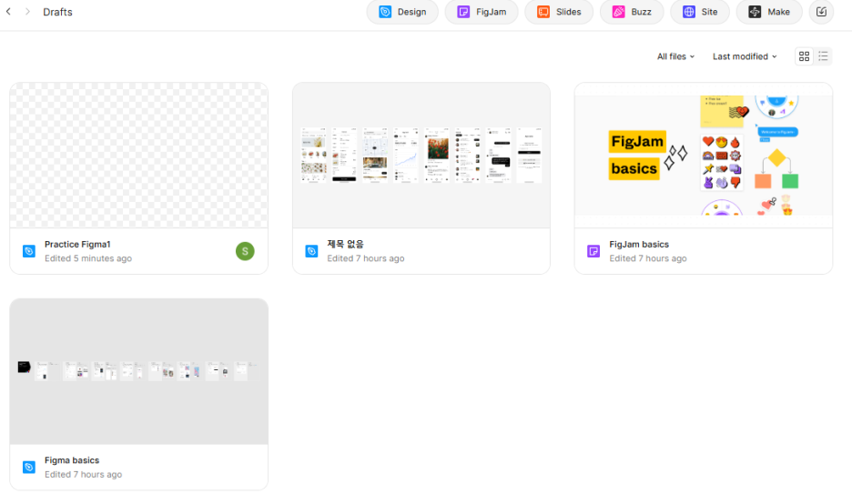The width and height of the screenshot is (852, 504).
Task: Click the FigJam icon beside FigJam basics
Action: pos(593,251)
